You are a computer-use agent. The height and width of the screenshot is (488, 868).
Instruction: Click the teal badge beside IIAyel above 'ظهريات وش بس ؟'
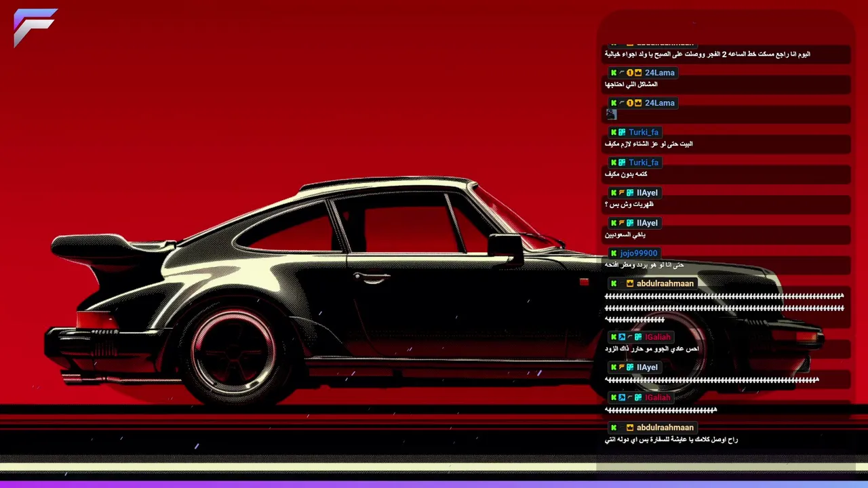tap(630, 192)
